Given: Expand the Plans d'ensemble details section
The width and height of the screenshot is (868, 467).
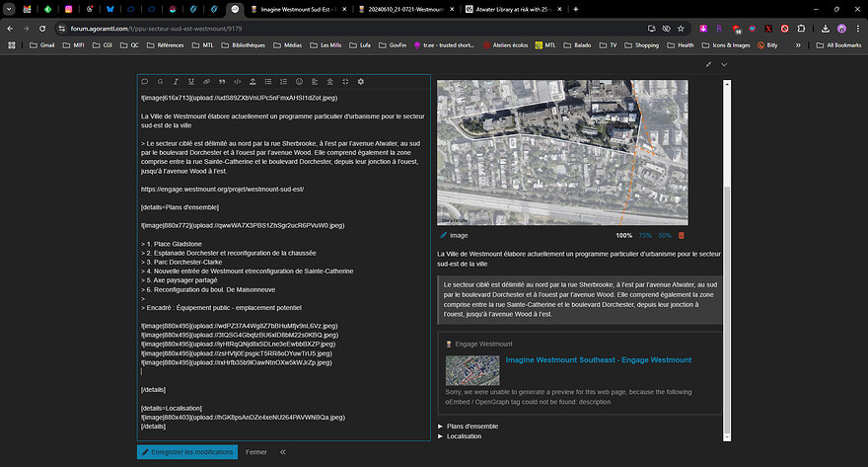Looking at the screenshot, I should coord(469,426).
